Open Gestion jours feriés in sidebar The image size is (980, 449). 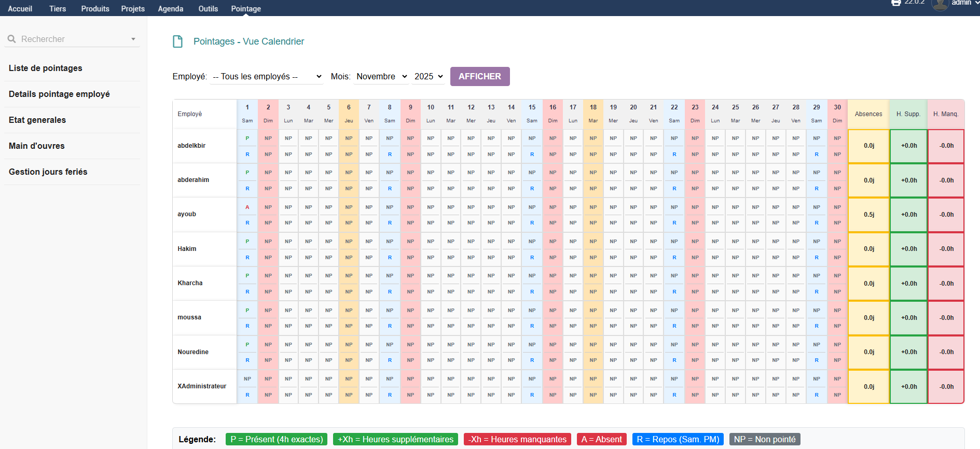click(x=48, y=172)
